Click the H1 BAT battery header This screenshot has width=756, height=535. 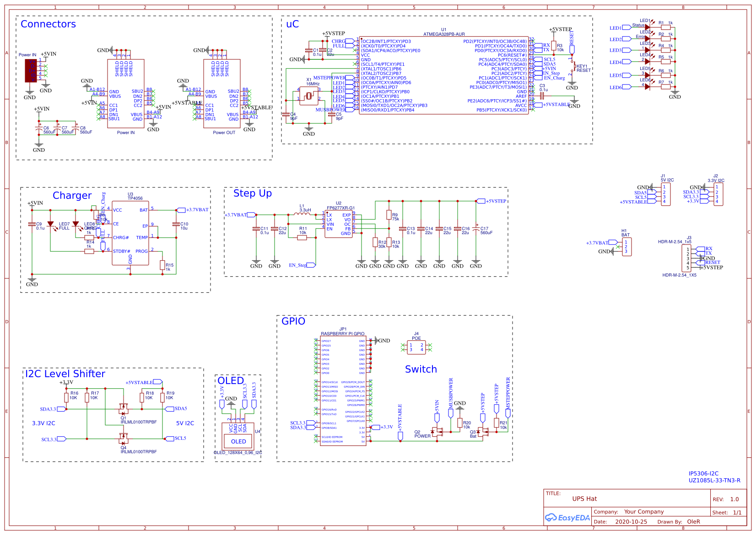[626, 246]
